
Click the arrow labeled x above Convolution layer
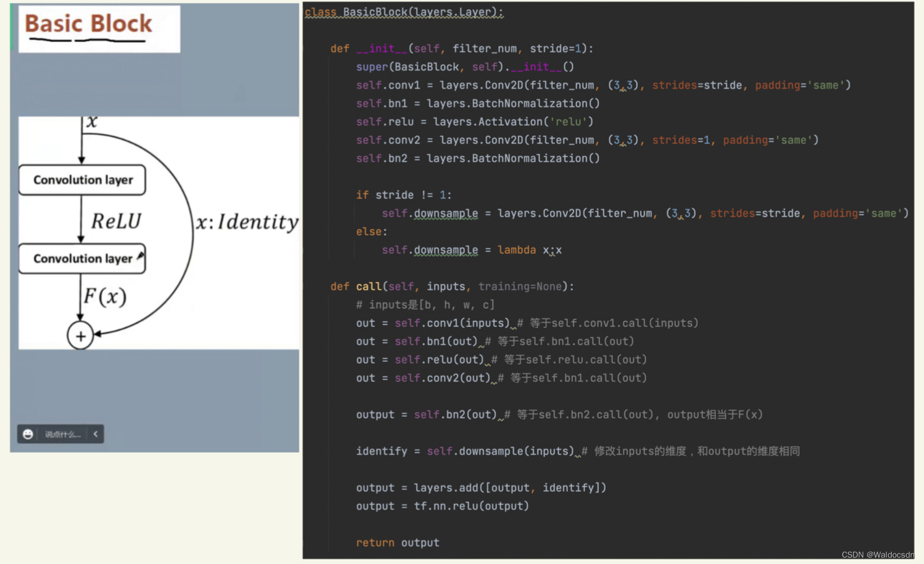[81, 144]
